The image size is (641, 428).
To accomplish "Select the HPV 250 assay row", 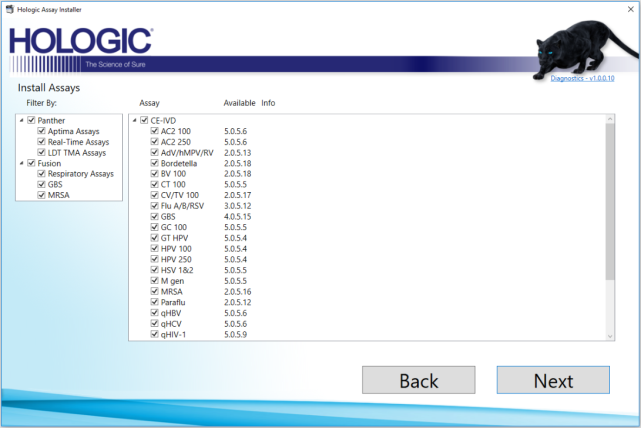I will click(176, 260).
